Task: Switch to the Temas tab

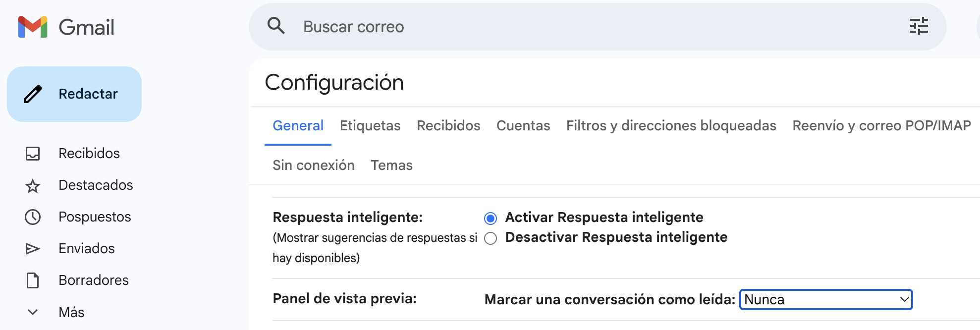Action: [x=391, y=165]
